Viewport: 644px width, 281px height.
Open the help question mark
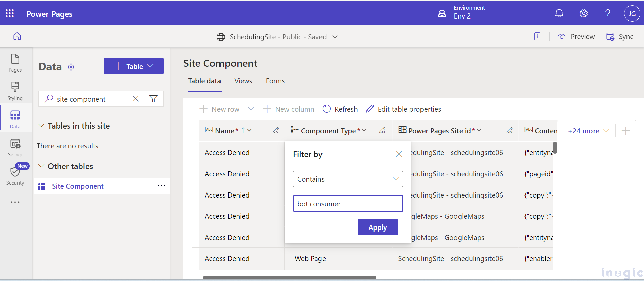[608, 13]
